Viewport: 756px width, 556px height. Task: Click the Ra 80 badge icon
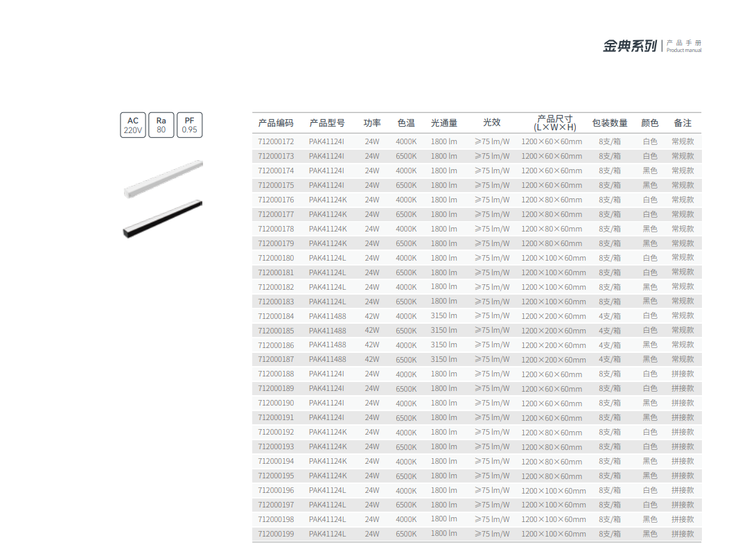[161, 125]
